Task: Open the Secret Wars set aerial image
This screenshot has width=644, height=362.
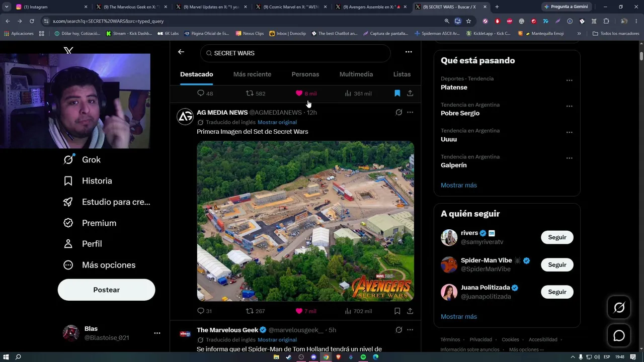Action: click(x=305, y=221)
